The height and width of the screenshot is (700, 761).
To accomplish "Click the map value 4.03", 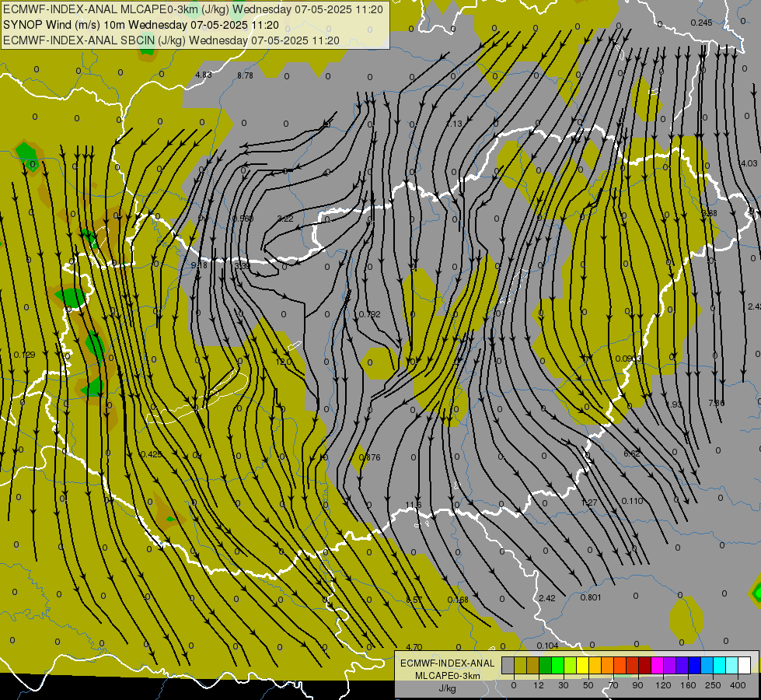I will click(749, 163).
